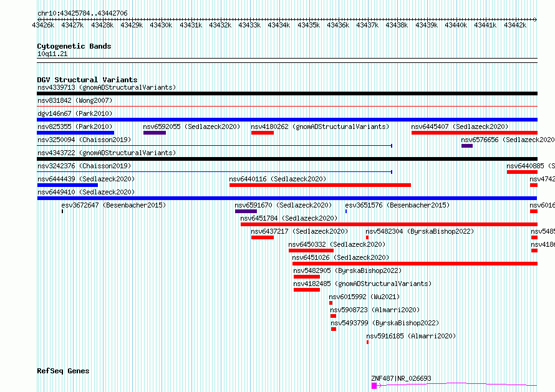The image size is (555, 392).
Task: Select nsv6591670 (Sedlazeck2020) purple bar
Action: coord(246,211)
